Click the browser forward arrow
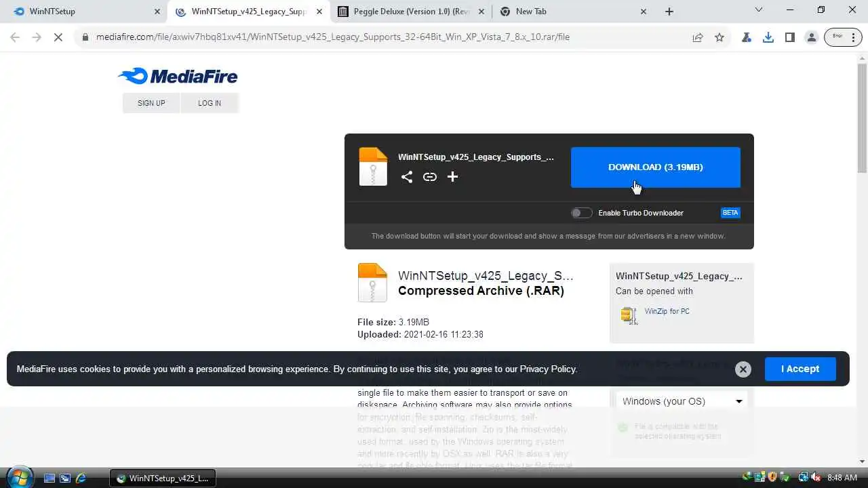Image resolution: width=868 pixels, height=488 pixels. point(37,37)
